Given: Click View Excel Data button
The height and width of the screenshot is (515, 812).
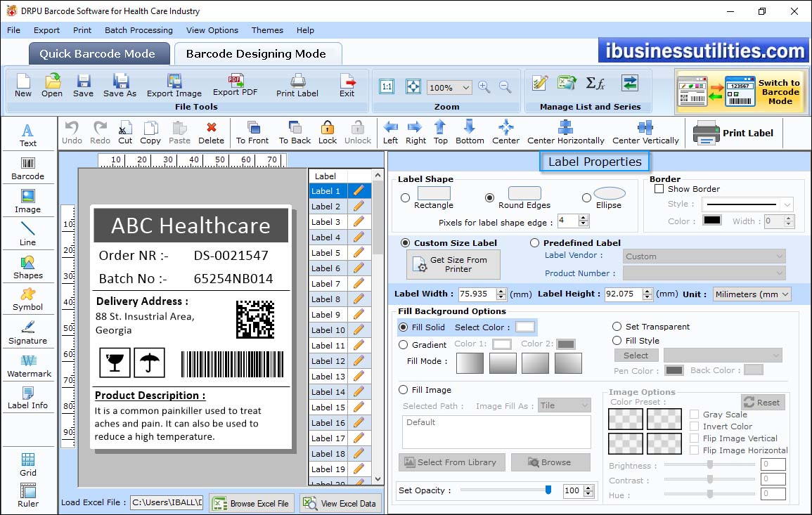Looking at the screenshot, I should pyautogui.click(x=341, y=503).
